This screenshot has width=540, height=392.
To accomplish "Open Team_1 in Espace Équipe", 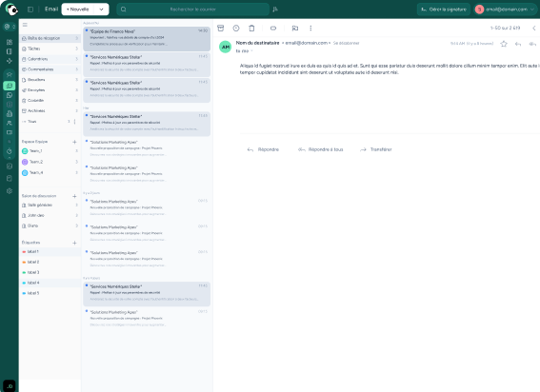I will coord(50,151).
